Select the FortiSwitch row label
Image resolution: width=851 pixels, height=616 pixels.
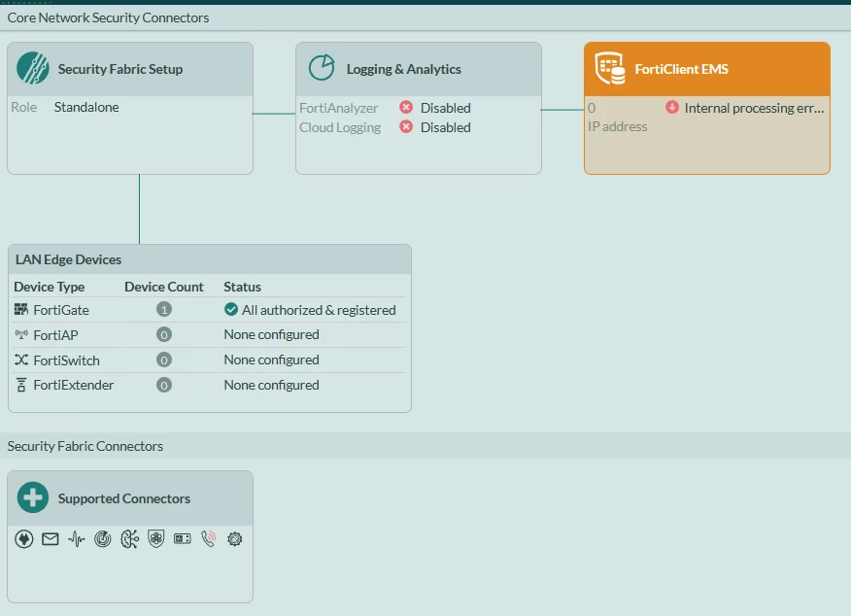point(67,360)
